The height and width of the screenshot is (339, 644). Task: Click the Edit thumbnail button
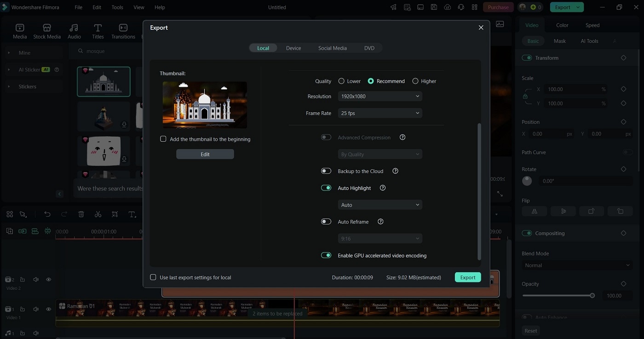pyautogui.click(x=205, y=154)
